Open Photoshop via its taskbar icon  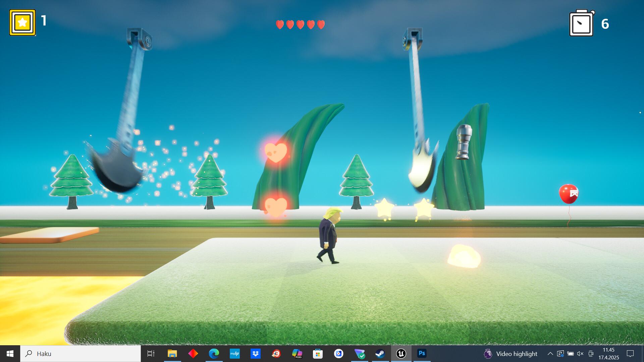tap(422, 354)
